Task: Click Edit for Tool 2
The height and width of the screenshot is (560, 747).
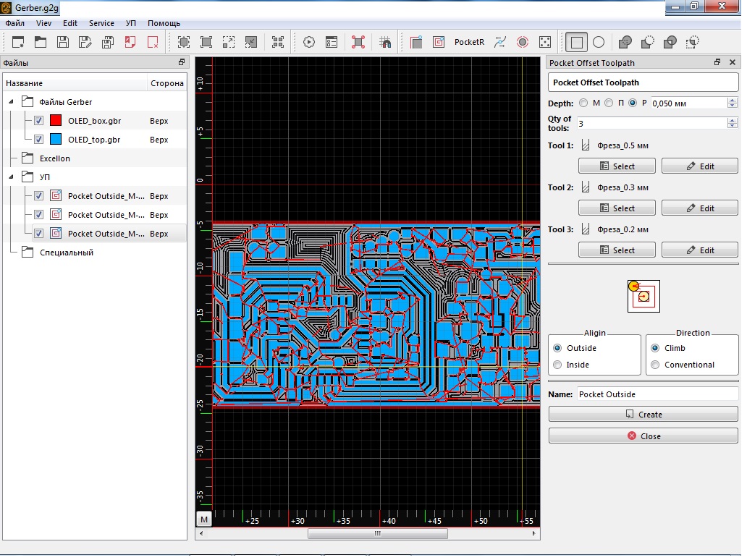Action: [699, 208]
